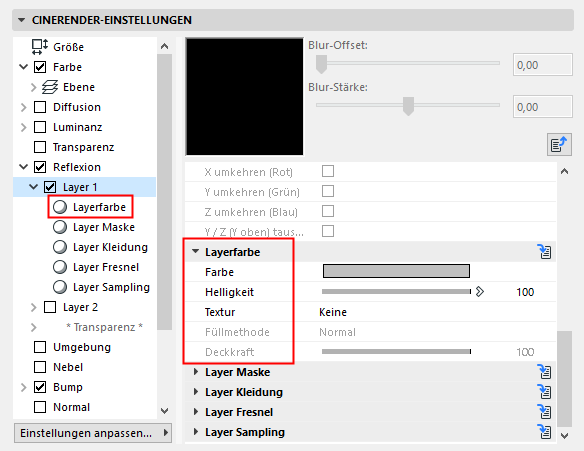Expand the Diffusion tree node
This screenshot has height=451, width=584.
23,107
